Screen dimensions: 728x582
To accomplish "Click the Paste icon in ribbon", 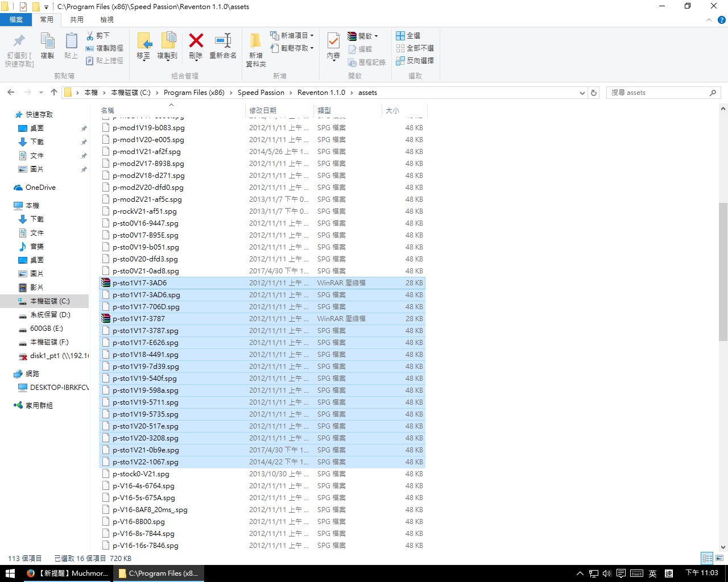I will tap(71, 41).
